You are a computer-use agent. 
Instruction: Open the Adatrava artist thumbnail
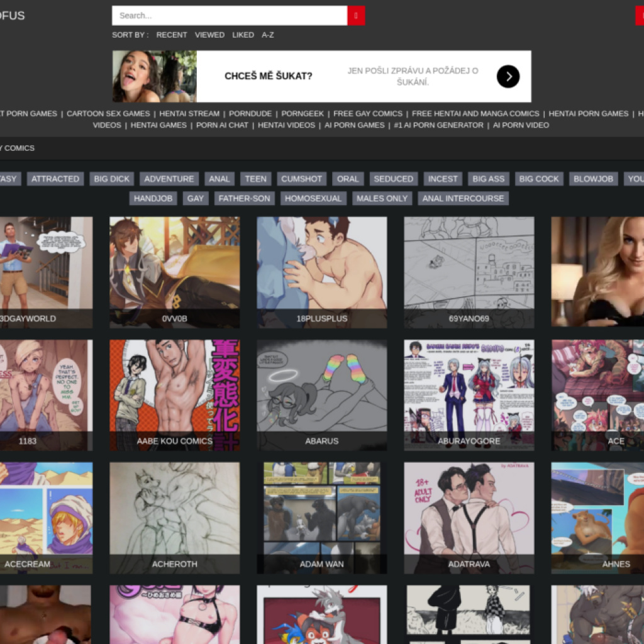pyautogui.click(x=469, y=517)
